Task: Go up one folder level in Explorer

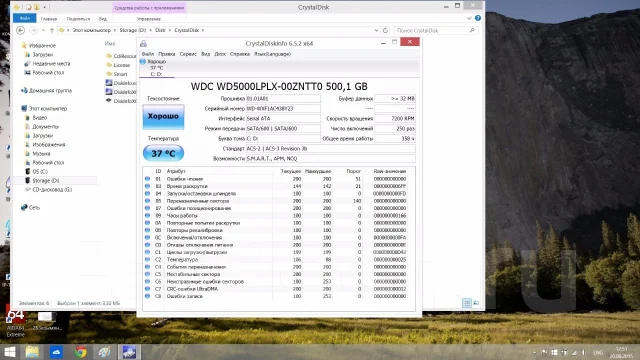Action: tap(52, 30)
